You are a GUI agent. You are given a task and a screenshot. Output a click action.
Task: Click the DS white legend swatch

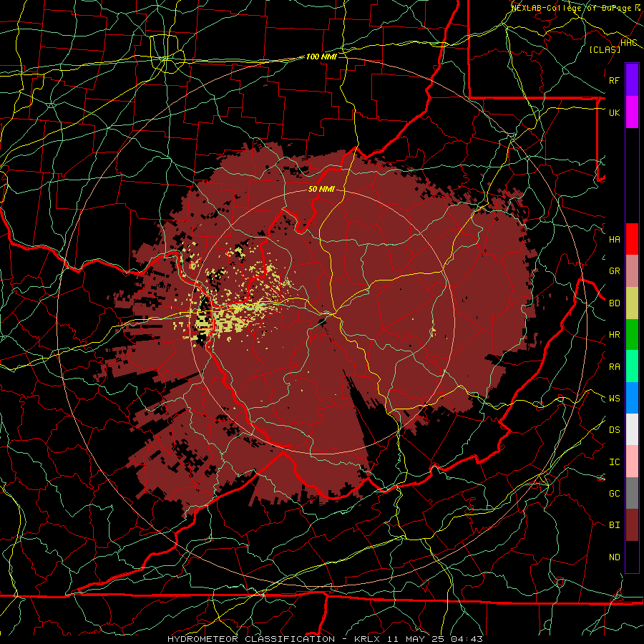click(632, 429)
